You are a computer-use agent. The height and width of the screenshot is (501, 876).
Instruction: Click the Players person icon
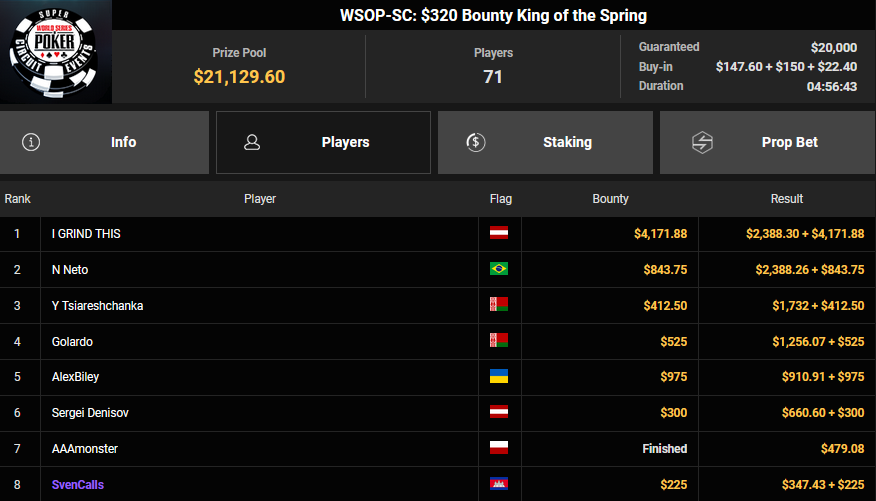click(x=252, y=142)
